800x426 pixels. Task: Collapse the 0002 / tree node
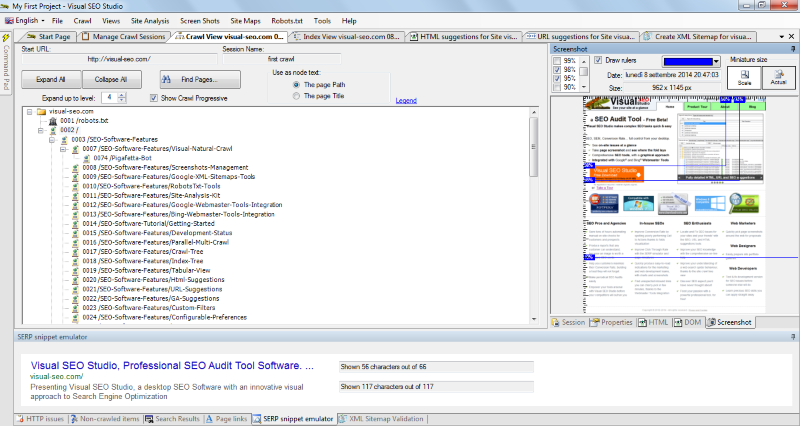pos(41,130)
